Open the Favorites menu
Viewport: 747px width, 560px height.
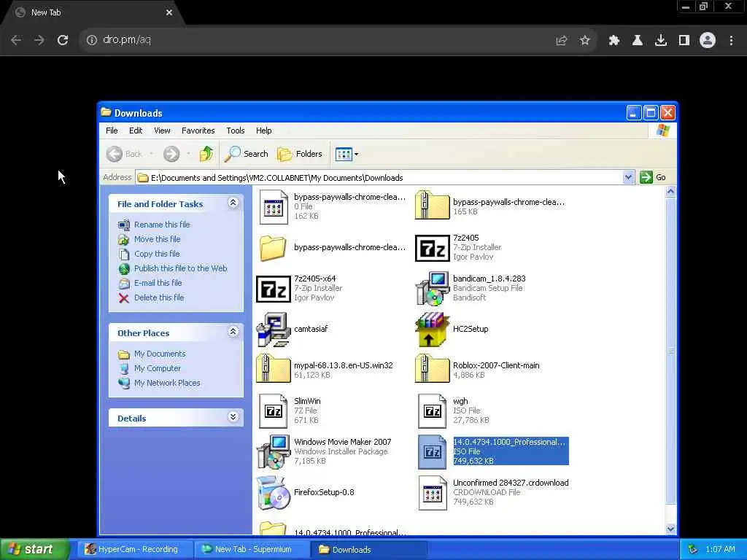[x=198, y=131]
